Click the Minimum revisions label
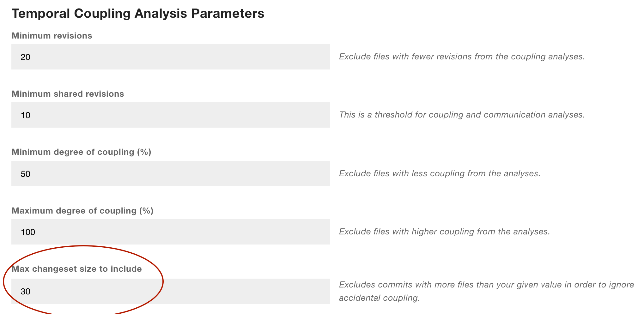The width and height of the screenshot is (644, 314). pyautogui.click(x=52, y=36)
